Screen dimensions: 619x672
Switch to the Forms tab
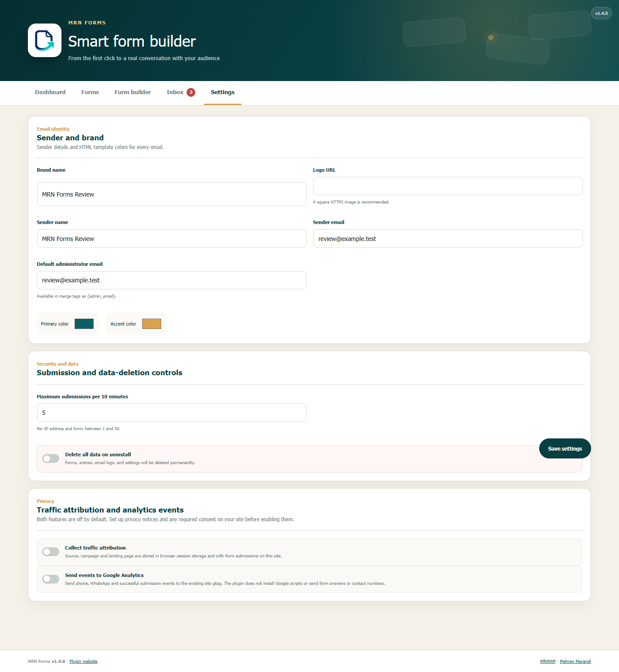point(90,92)
